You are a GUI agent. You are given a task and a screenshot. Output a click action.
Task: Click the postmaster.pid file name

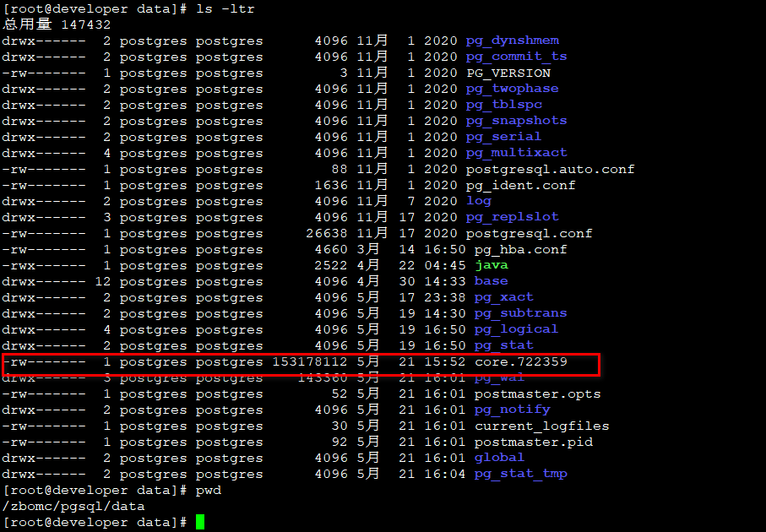click(533, 442)
